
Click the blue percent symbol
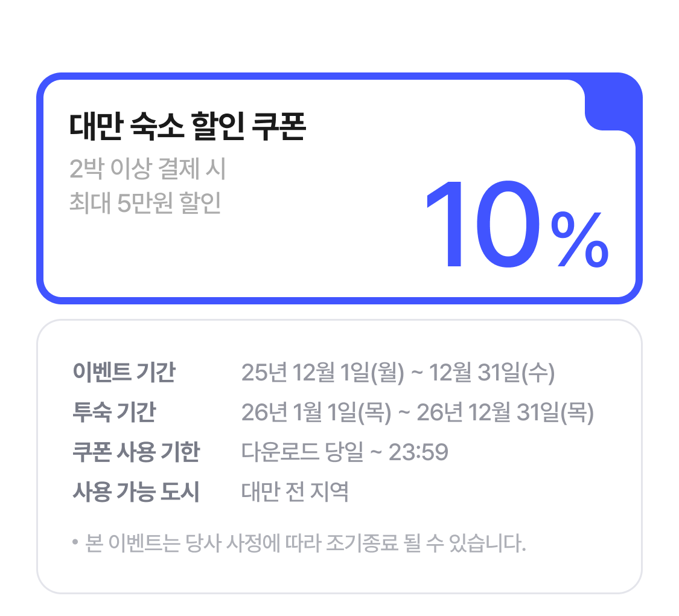point(579,239)
